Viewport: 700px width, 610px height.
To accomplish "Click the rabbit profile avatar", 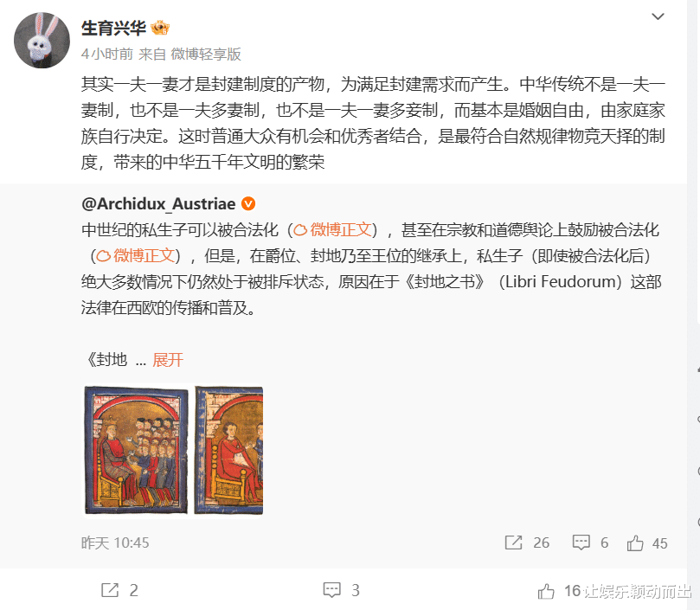I will pyautogui.click(x=42, y=40).
